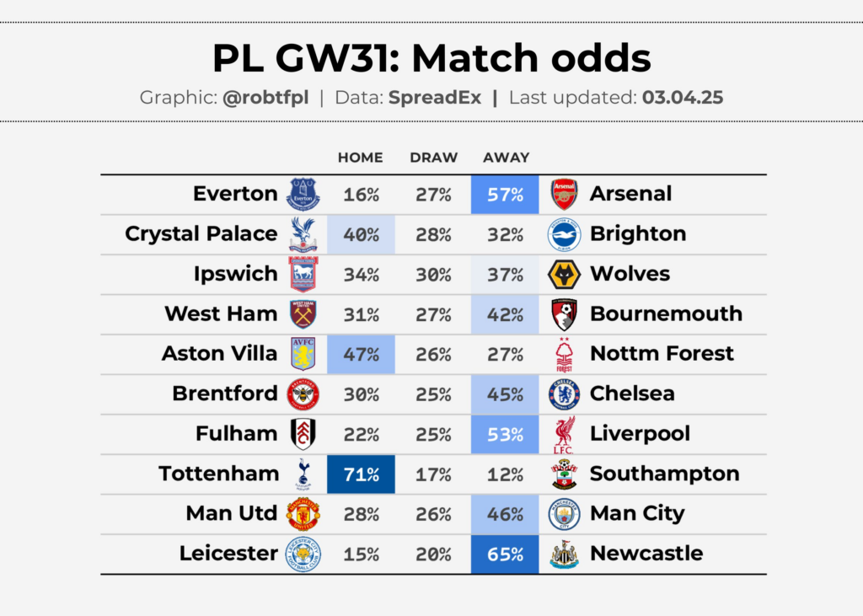Click the Man City badge
This screenshot has height=616, width=863.
[564, 513]
